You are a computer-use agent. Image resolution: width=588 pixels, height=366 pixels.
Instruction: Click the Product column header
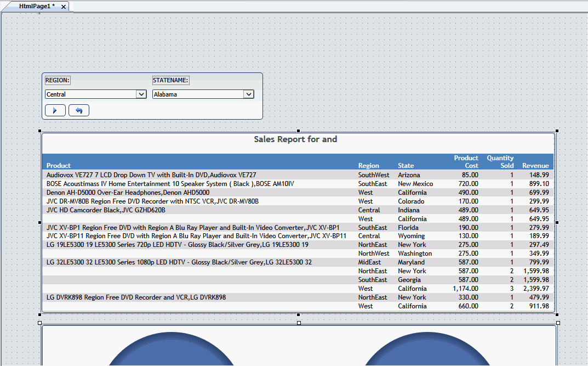pos(59,166)
